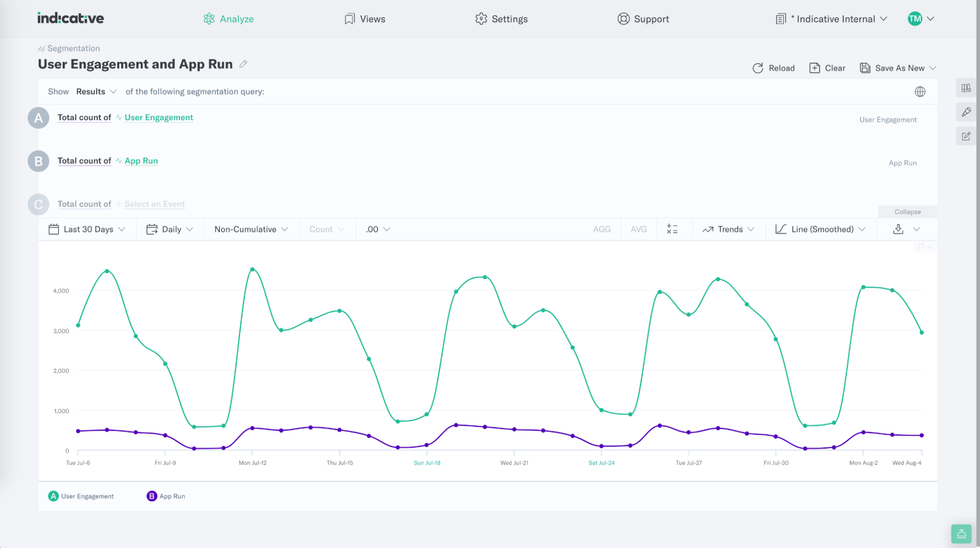Click Save As New

click(892, 68)
